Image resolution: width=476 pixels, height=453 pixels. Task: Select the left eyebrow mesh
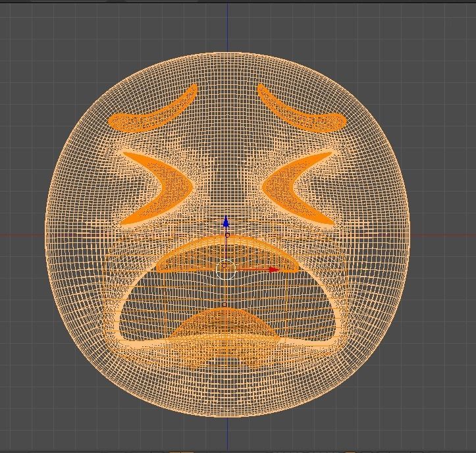coord(153,109)
